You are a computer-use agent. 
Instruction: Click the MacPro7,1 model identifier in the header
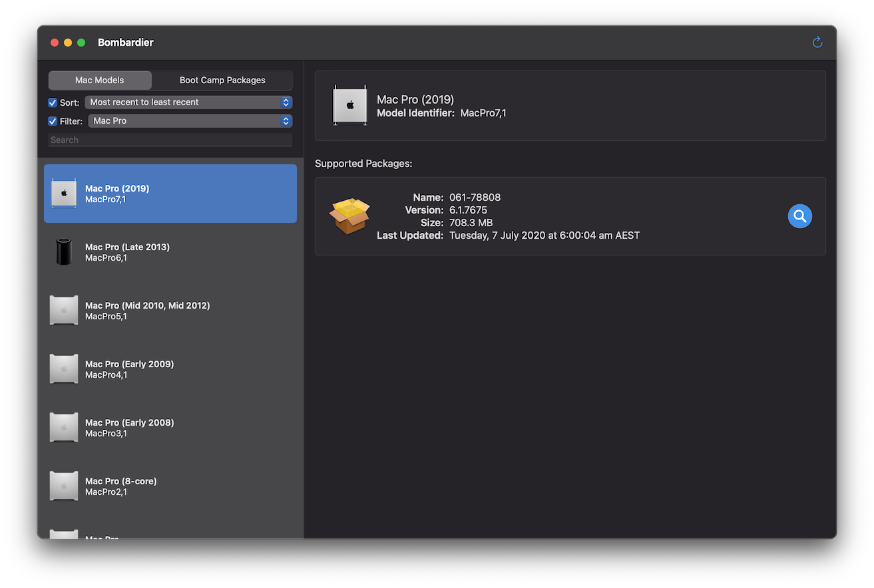483,113
